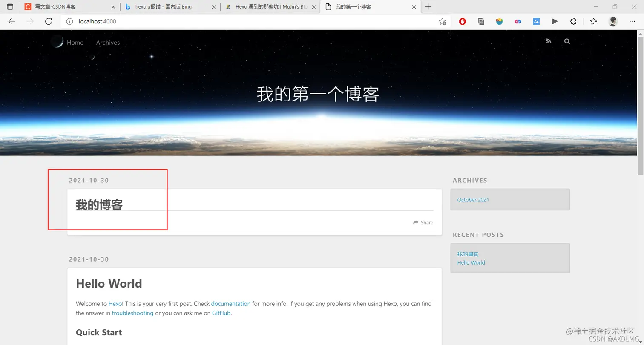Screen dimensions: 644x345
Task: Click the page's vertical scrollbar thumb
Action: point(640,106)
